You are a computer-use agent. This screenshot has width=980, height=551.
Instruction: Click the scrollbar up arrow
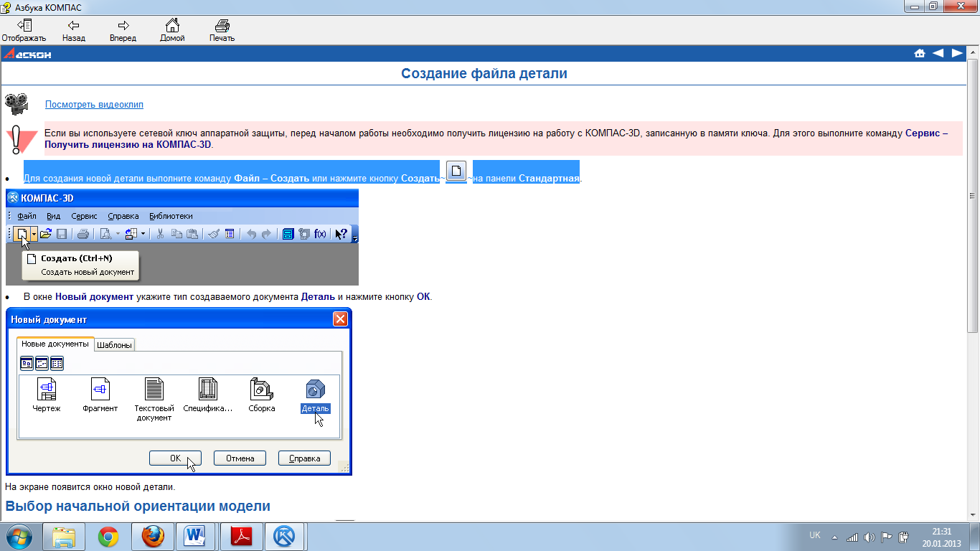click(974, 52)
